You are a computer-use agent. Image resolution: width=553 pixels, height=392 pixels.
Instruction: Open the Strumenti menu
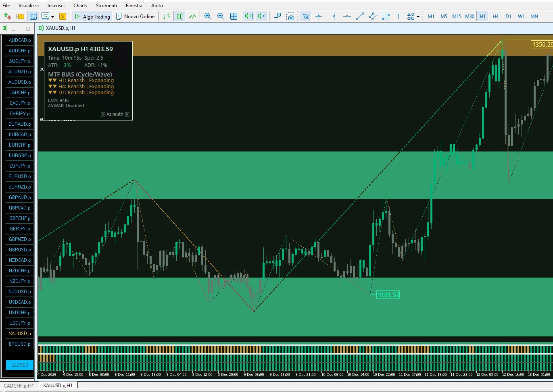[x=106, y=6]
